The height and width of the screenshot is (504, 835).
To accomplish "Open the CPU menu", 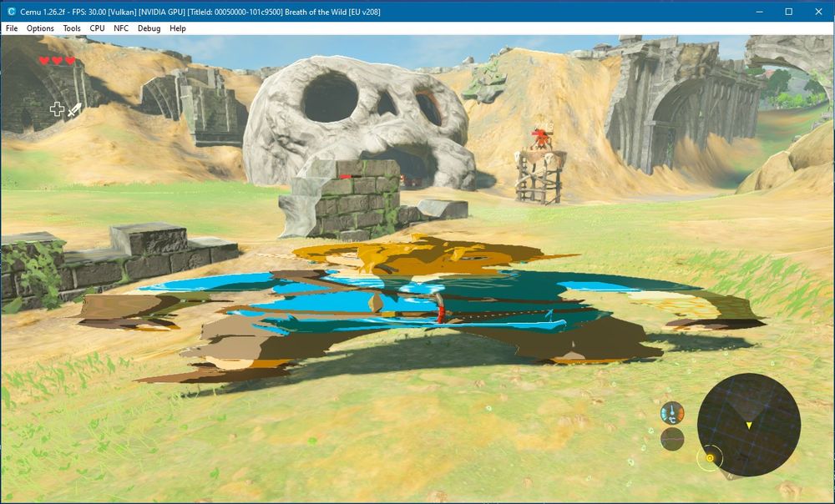I will click(97, 28).
